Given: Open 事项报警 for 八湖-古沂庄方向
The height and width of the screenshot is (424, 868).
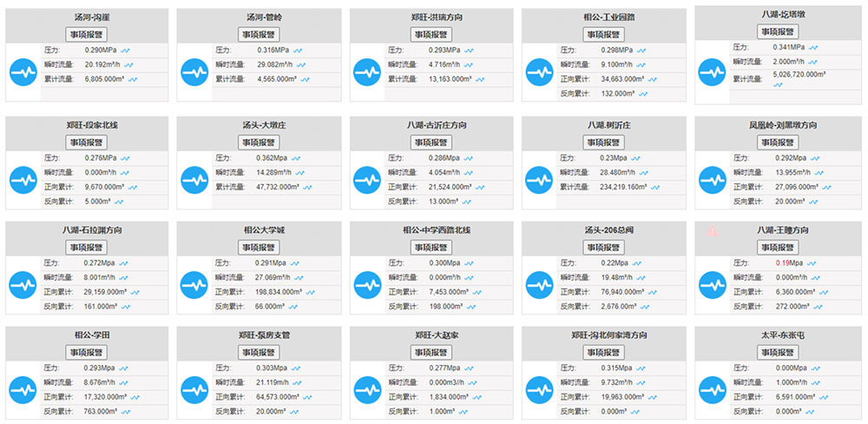Looking at the screenshot, I should (431, 142).
